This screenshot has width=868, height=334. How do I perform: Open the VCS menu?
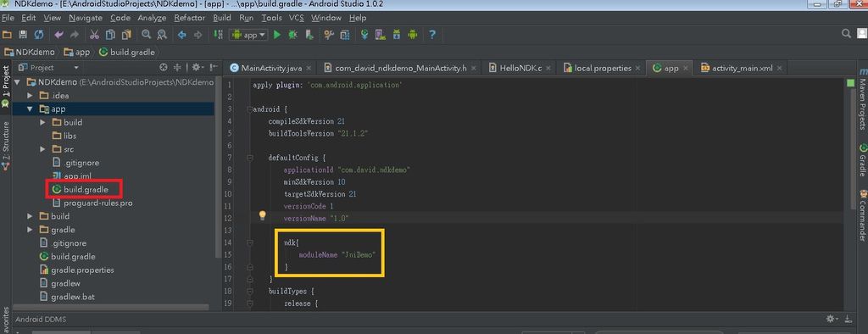[x=296, y=18]
